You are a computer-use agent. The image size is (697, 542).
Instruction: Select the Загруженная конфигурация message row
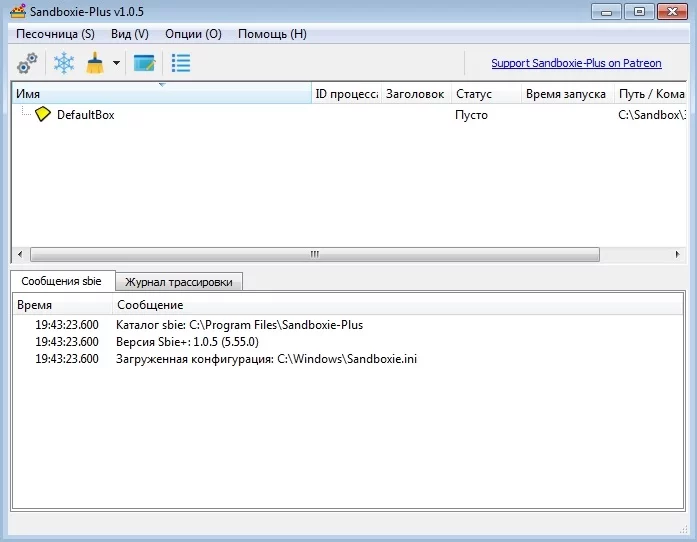[x=348, y=359]
